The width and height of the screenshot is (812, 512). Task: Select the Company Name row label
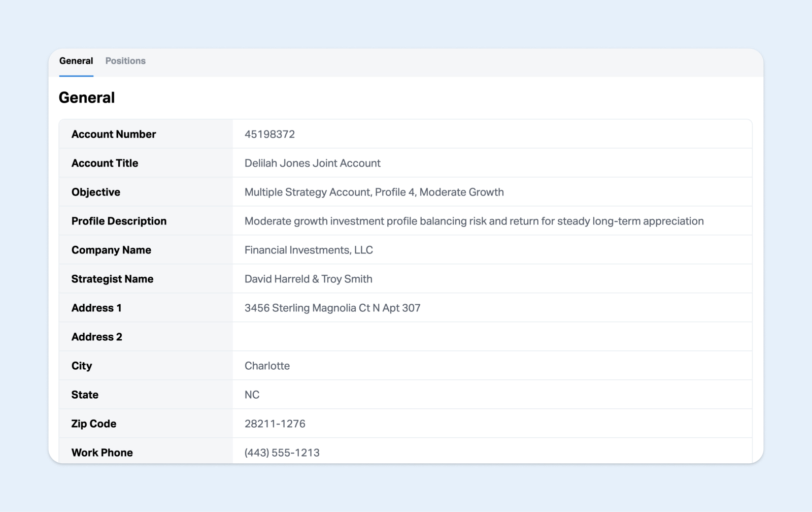tap(111, 250)
